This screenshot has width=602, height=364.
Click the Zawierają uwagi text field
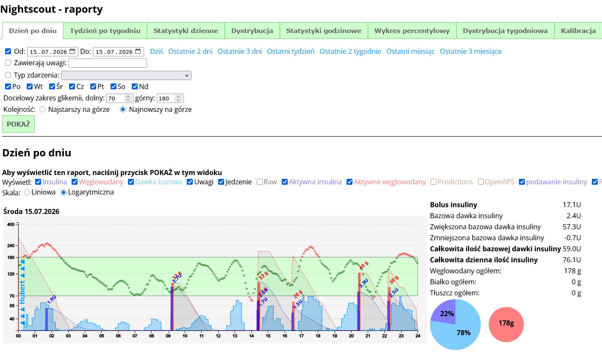pyautogui.click(x=108, y=63)
